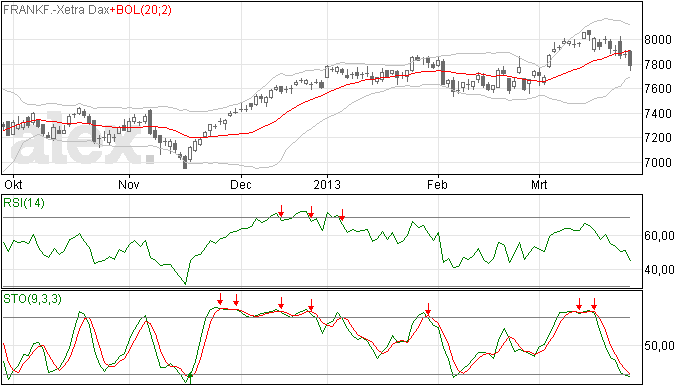Pick the 7200 price axis label

coord(658,138)
